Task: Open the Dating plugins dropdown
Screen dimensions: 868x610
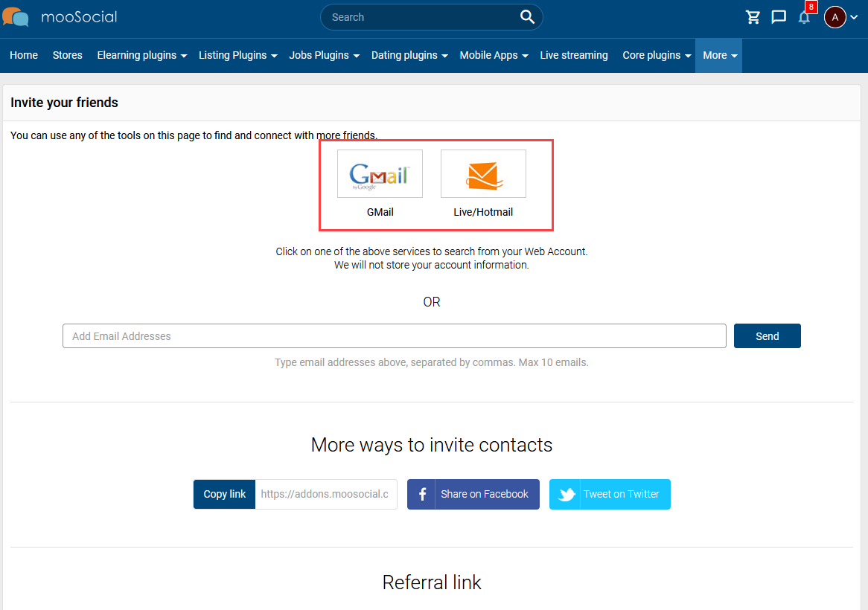Action: click(409, 55)
